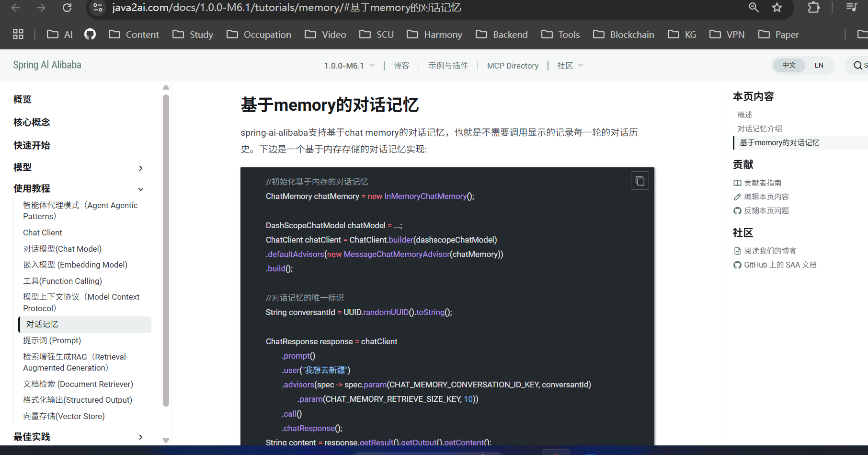The height and width of the screenshot is (455, 868).
Task: Click the 编辑本页内容 link
Action: point(766,197)
